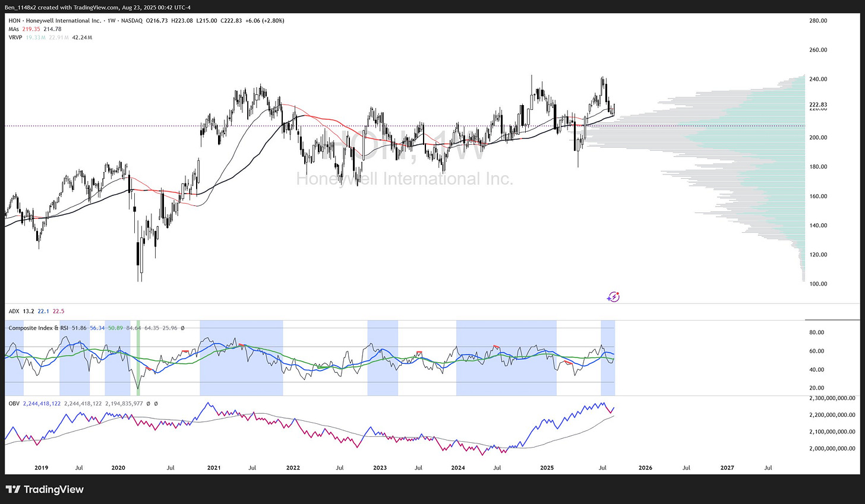This screenshot has width=865, height=504.
Task: Click the VRVP value 42.24M
Action: [82, 37]
